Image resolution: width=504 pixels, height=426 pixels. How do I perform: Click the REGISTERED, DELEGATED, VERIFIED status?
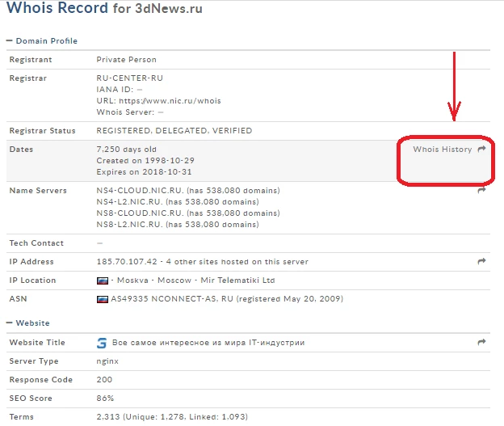point(174,131)
